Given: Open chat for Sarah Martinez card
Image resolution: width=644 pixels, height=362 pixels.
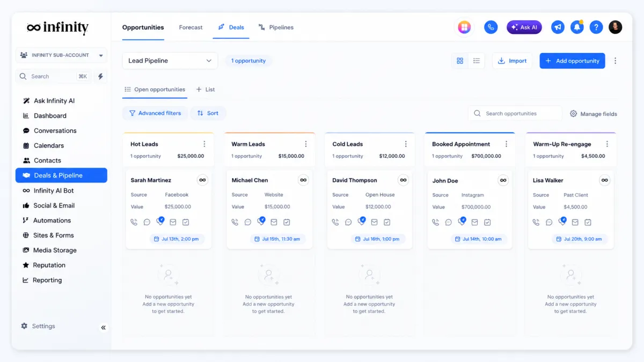Looking at the screenshot, I should 147,222.
